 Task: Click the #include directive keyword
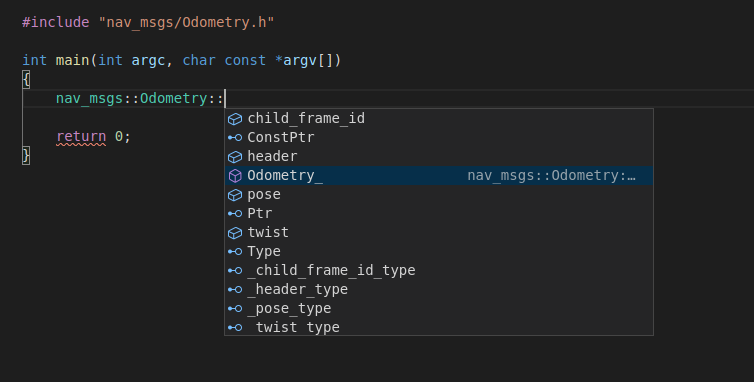coord(56,22)
